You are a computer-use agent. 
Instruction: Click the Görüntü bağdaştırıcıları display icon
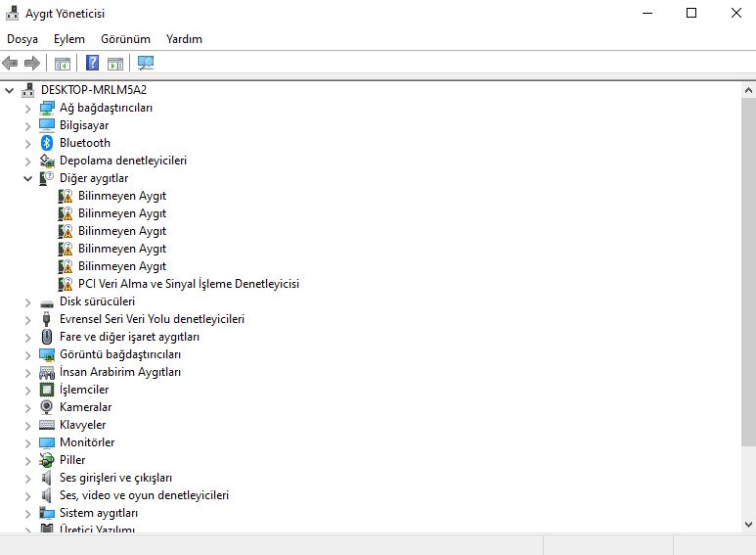coord(47,354)
